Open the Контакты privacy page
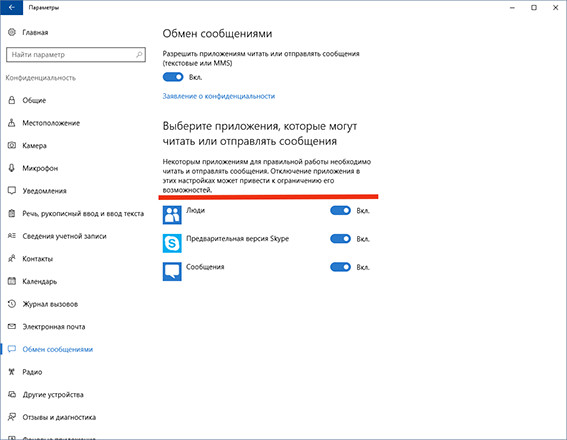The height and width of the screenshot is (440, 567). pyautogui.click(x=38, y=259)
